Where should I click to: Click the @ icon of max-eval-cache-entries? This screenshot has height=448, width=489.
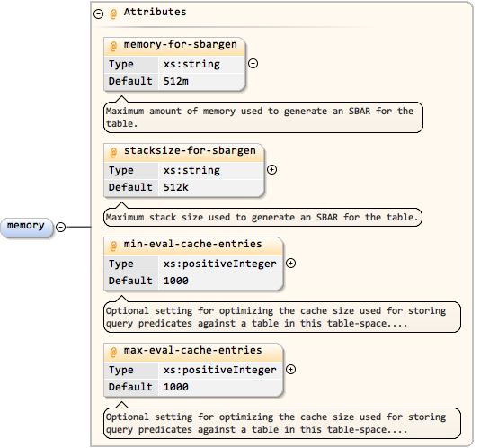click(113, 352)
